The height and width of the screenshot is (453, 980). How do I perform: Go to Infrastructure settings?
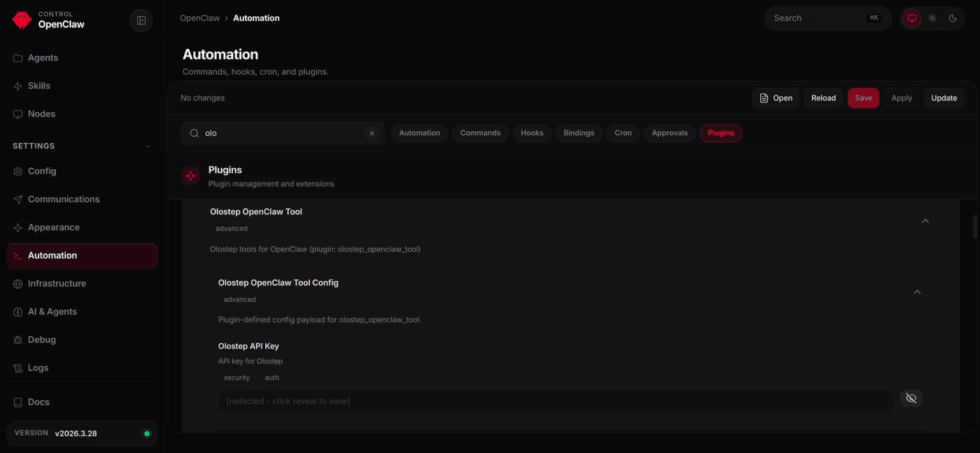pos(82,284)
